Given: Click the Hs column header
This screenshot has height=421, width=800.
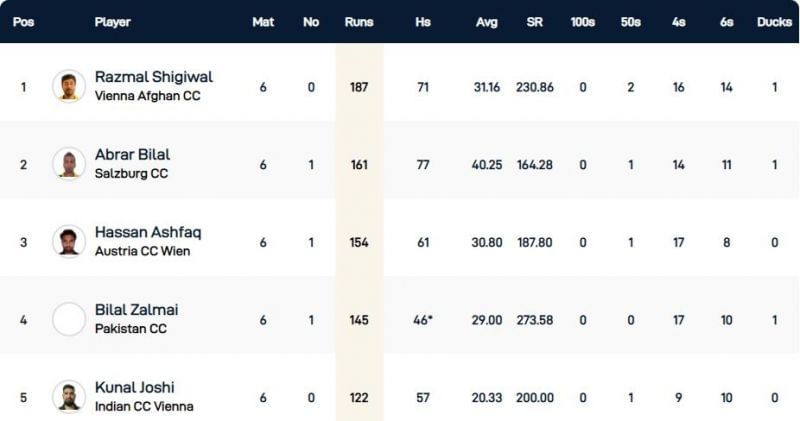Looking at the screenshot, I should (423, 22).
